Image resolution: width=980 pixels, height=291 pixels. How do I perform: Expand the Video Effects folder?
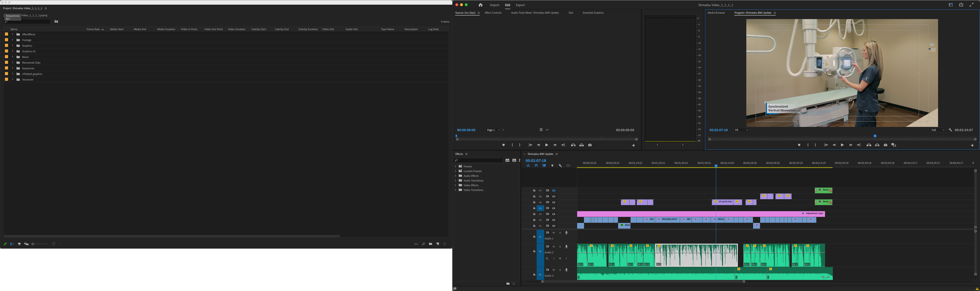[455, 185]
